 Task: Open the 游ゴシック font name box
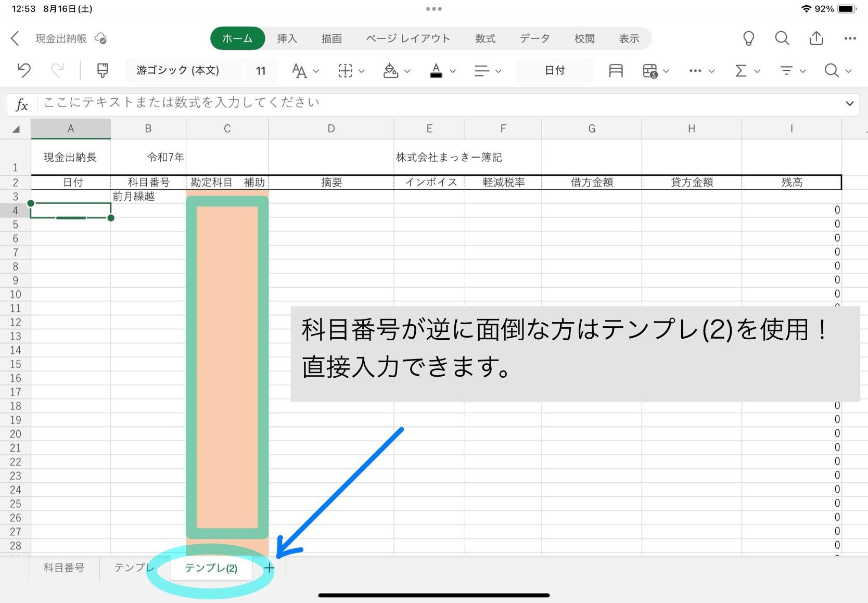coord(183,70)
